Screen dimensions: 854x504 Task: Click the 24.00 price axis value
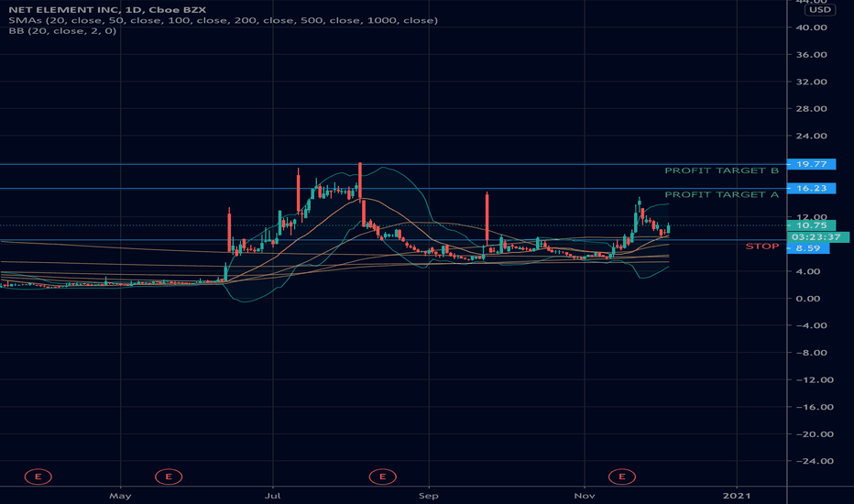click(811, 137)
